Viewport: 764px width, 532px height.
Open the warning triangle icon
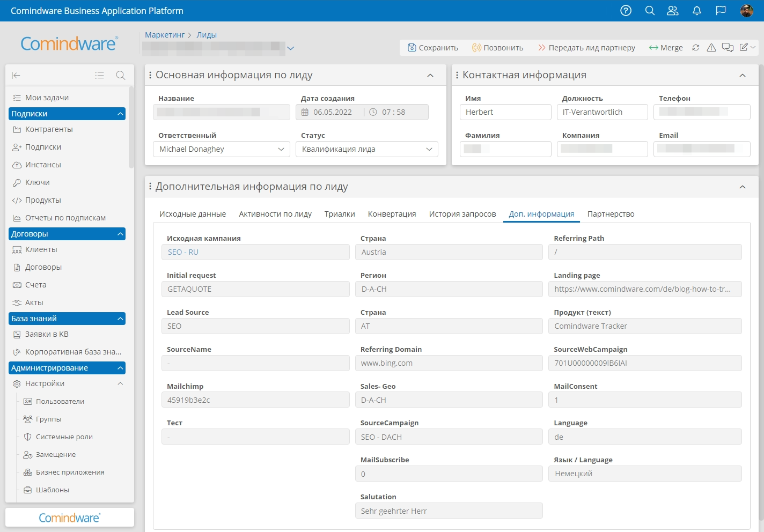pyautogui.click(x=711, y=47)
